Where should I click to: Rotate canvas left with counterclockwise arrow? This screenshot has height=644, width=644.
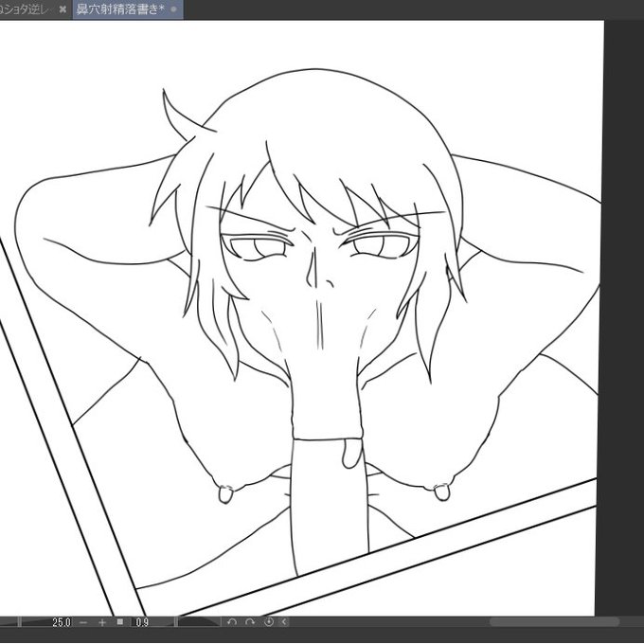coord(232,622)
